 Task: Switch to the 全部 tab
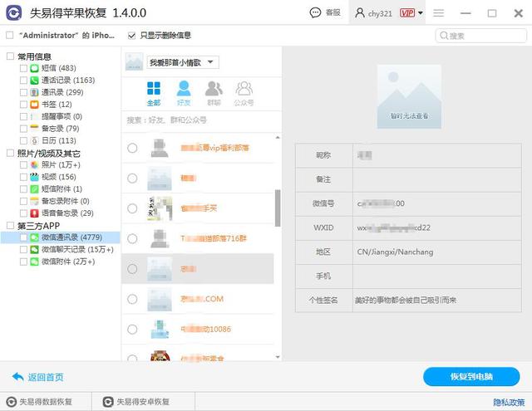[154, 94]
